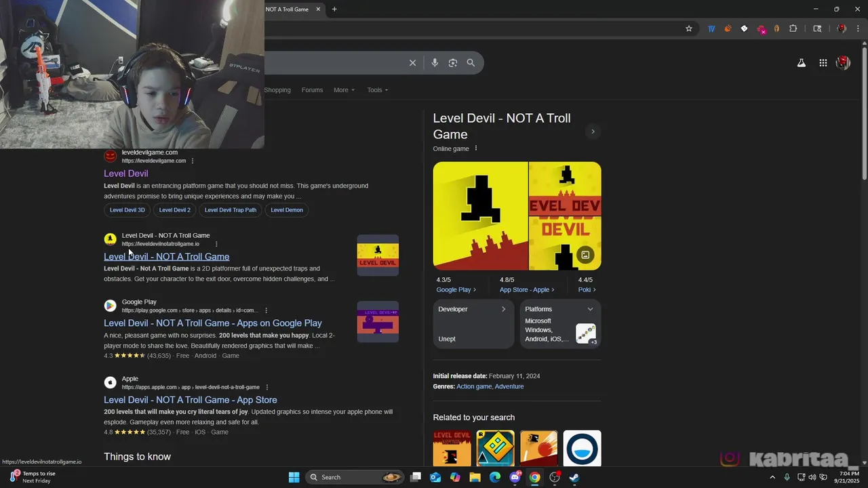
Task: Click the orange extension icon in toolbar
Action: pos(728,28)
